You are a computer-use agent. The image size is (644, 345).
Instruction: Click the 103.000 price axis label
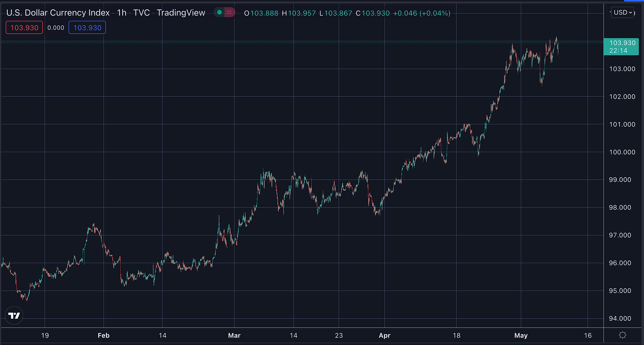tap(622, 69)
